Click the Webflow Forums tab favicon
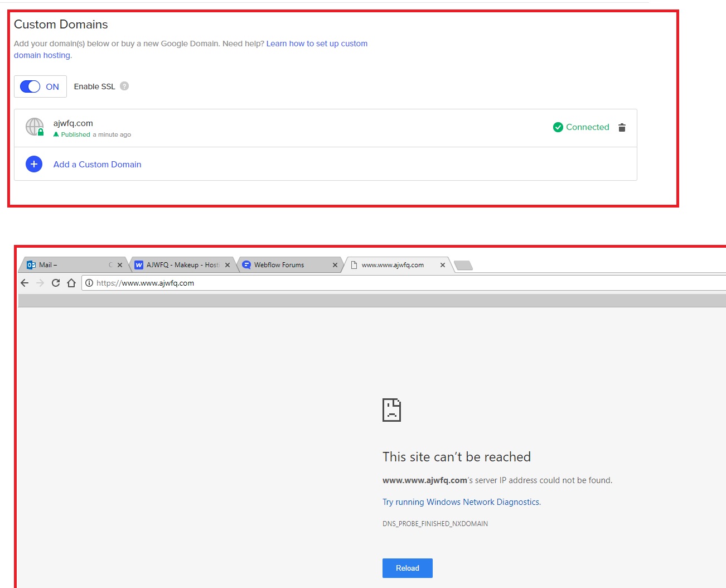This screenshot has width=726, height=588. coord(246,265)
